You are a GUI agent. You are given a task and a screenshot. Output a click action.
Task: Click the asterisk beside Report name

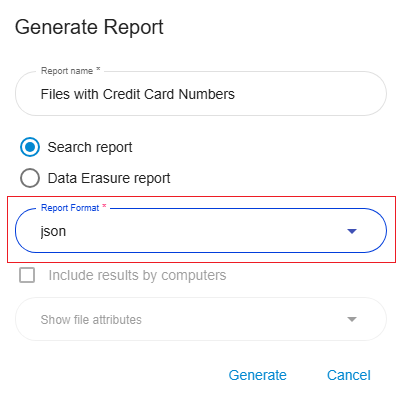click(98, 69)
